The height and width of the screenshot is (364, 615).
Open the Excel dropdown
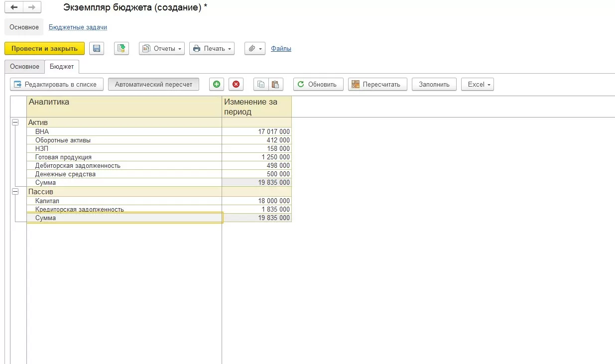[x=478, y=84]
